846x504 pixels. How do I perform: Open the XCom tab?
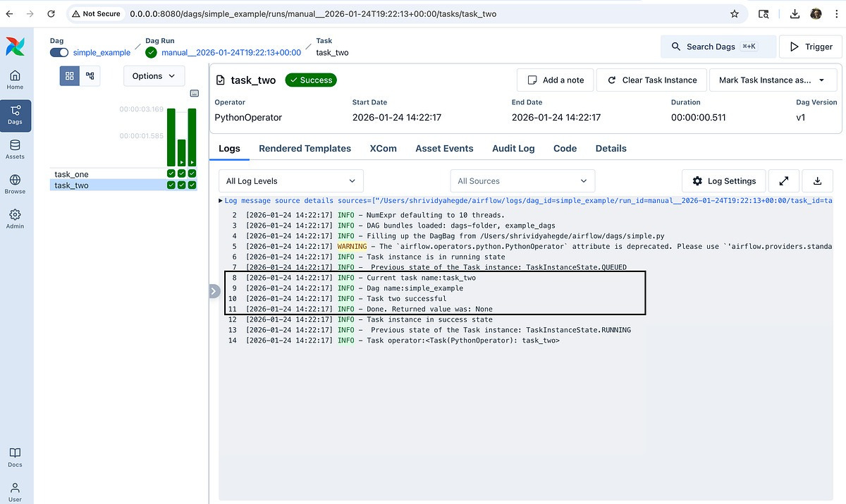384,149
